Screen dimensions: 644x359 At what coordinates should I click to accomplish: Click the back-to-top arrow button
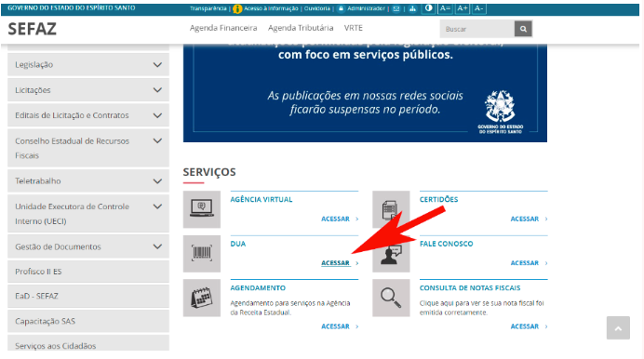tap(618, 327)
